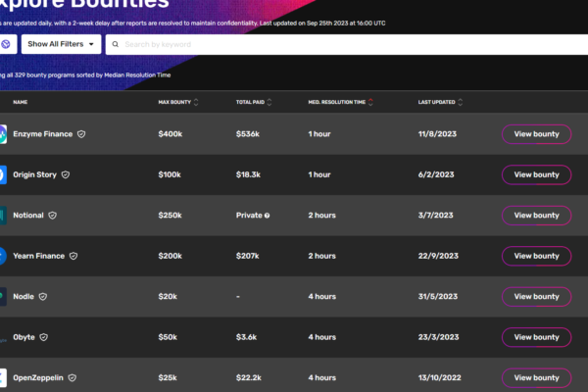Click the OpenZeppelin logo icon
Viewport: 588px width, 392px height.
pos(4,377)
